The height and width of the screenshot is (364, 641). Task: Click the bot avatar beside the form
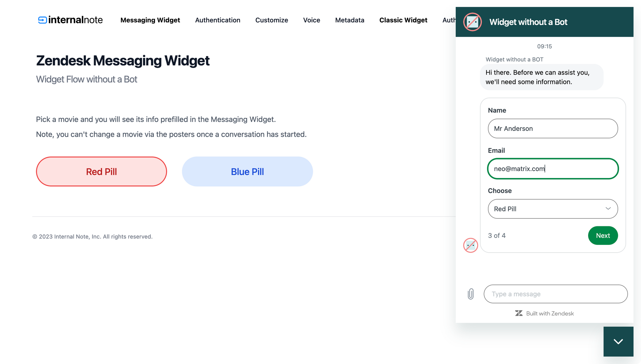point(470,245)
